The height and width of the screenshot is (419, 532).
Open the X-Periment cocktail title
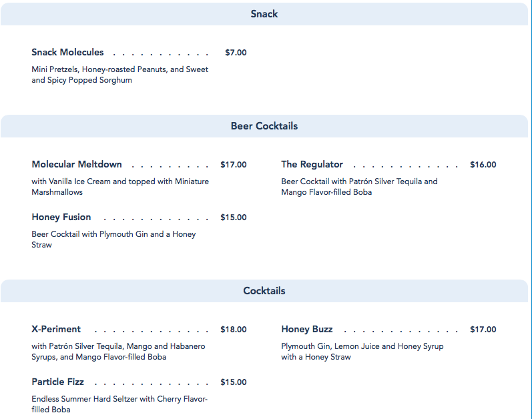pyautogui.click(x=56, y=330)
